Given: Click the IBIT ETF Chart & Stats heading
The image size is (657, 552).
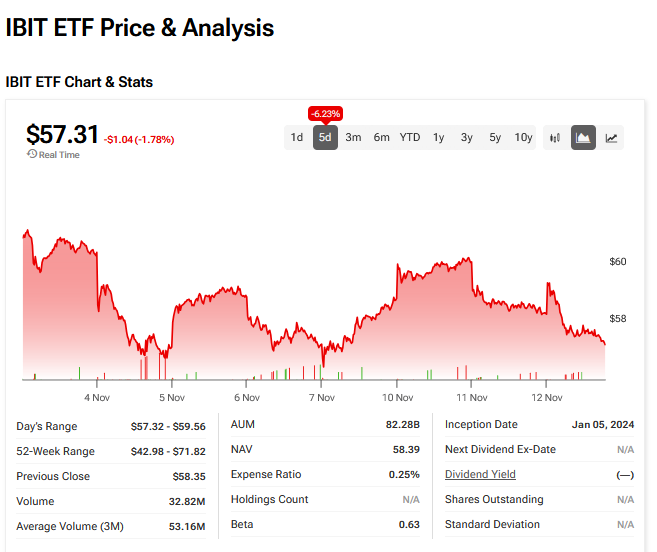Looking at the screenshot, I should [79, 82].
